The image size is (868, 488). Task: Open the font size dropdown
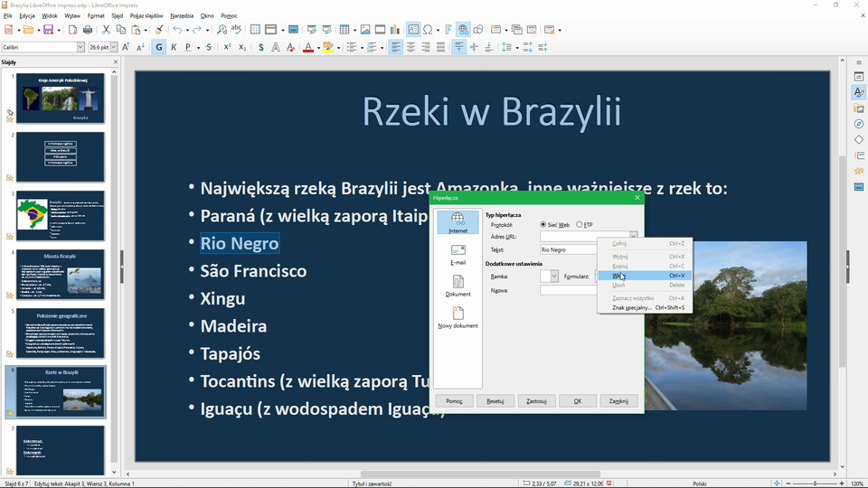[x=115, y=47]
